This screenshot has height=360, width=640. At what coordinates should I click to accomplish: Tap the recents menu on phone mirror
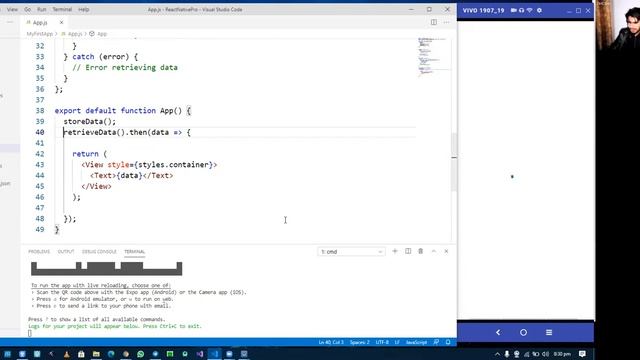(549, 332)
